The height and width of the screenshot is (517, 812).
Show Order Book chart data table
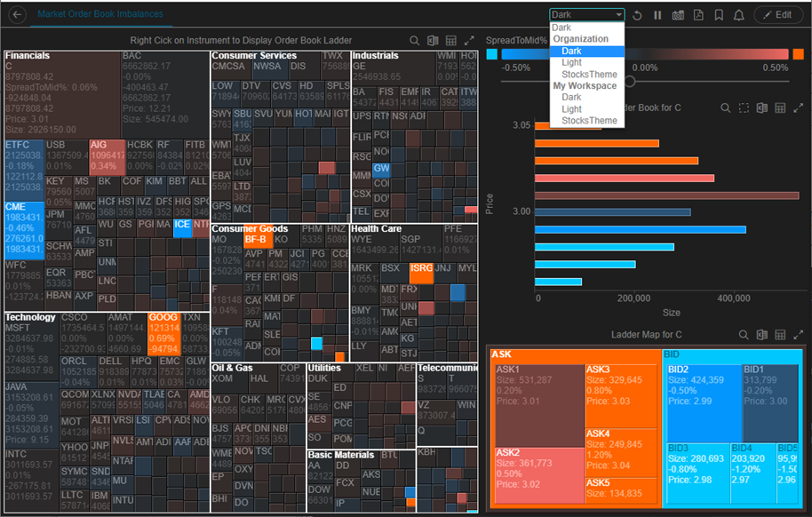tap(780, 107)
